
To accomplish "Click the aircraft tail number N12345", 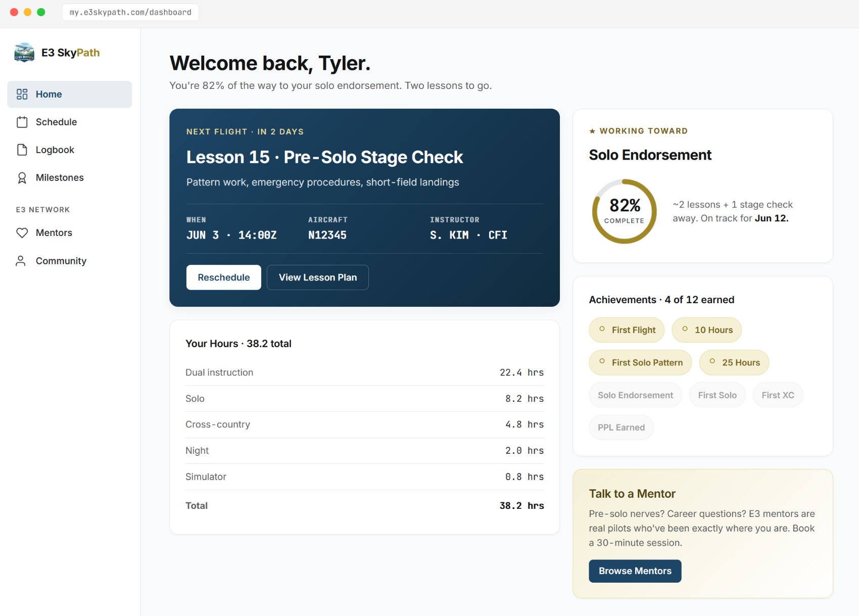I will click(x=327, y=235).
